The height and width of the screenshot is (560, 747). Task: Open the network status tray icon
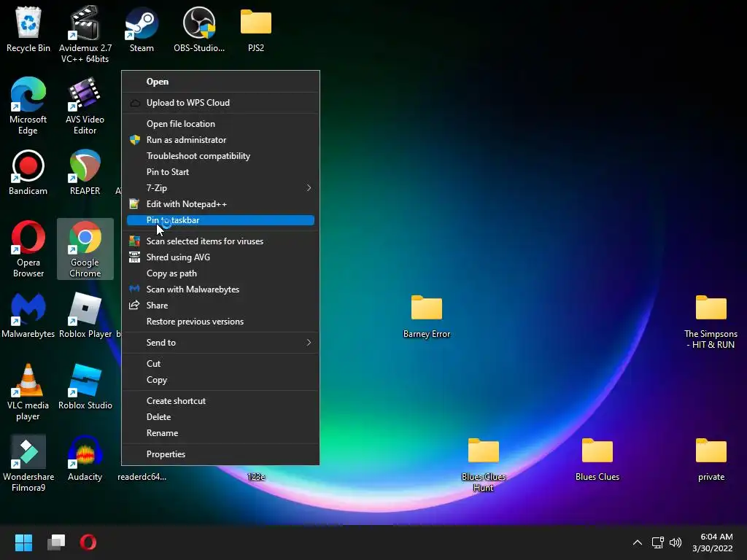658,542
